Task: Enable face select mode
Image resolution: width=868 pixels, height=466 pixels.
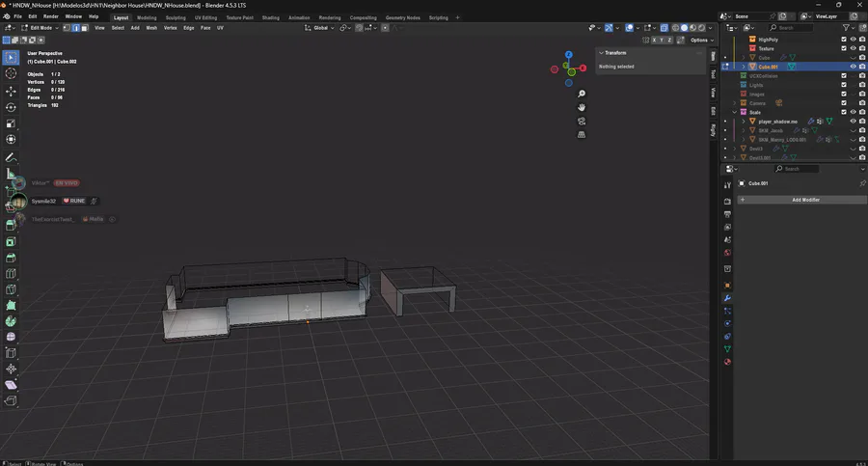Action: 85,28
